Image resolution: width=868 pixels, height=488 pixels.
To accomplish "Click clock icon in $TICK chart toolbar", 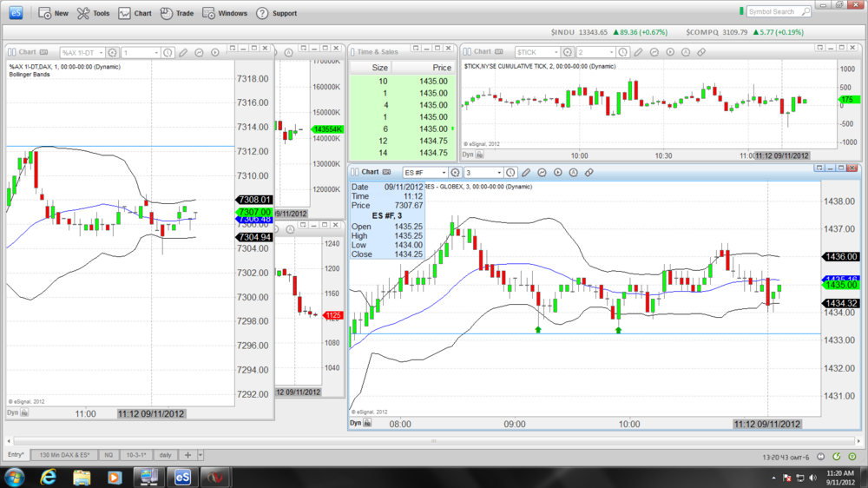I will click(x=622, y=52).
